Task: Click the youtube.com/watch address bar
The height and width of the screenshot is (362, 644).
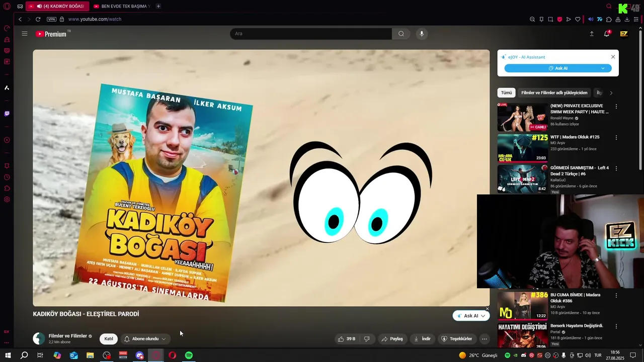Action: click(x=95, y=19)
